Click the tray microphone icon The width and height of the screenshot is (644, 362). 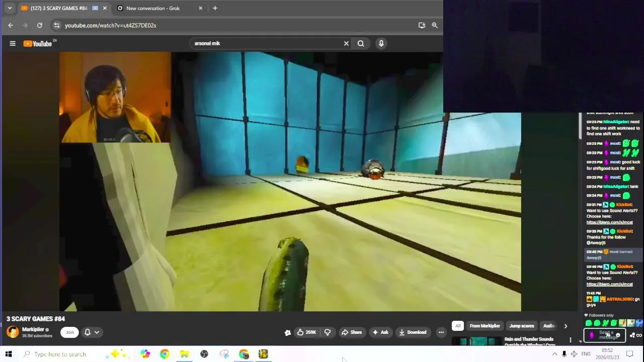click(x=564, y=354)
